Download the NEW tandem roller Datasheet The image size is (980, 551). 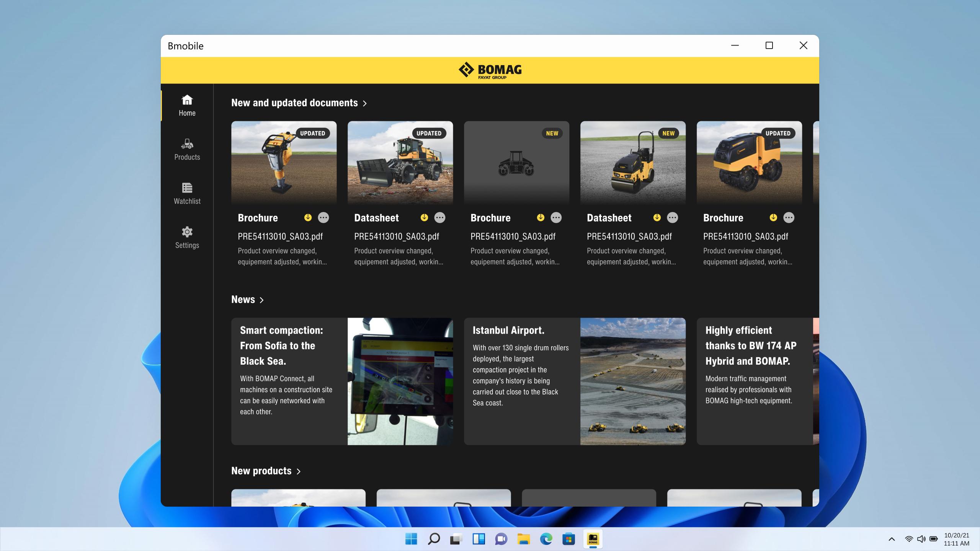click(657, 217)
